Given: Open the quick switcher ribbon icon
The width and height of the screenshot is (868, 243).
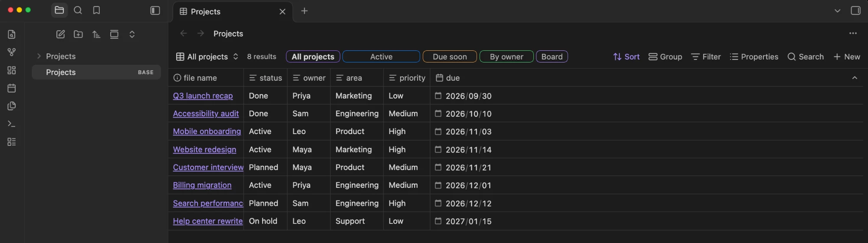Looking at the screenshot, I should [x=12, y=34].
